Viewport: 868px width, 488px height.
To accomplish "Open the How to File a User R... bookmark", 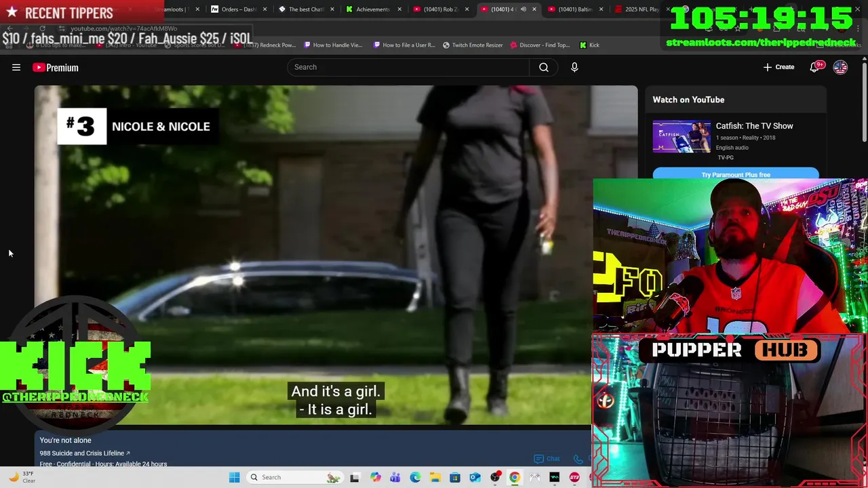I will pyautogui.click(x=403, y=45).
